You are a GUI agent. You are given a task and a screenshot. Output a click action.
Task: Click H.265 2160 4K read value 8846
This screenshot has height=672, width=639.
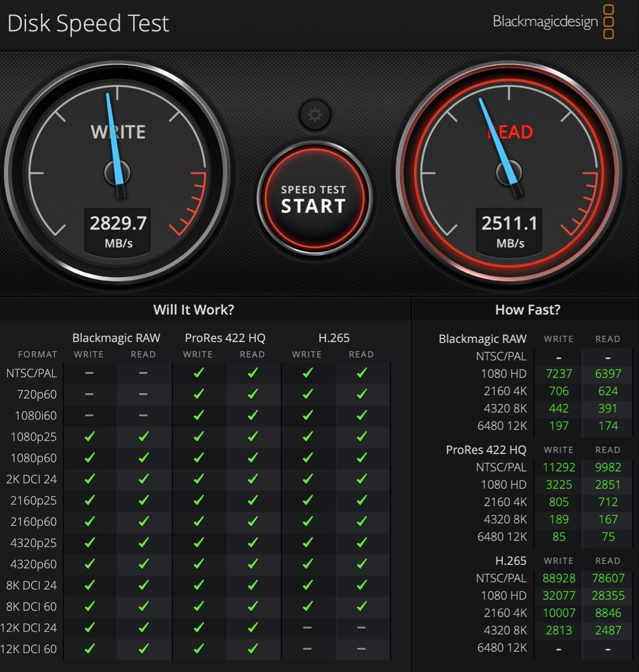click(608, 613)
